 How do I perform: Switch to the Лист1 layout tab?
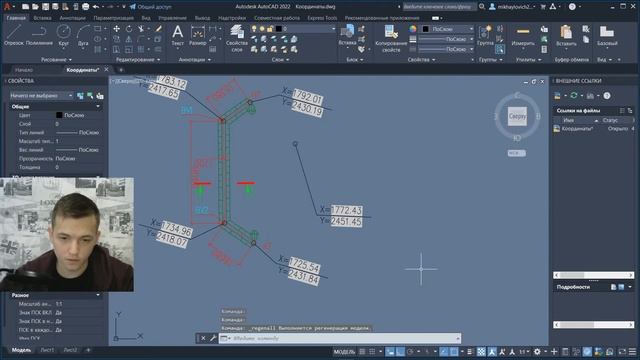coord(47,350)
